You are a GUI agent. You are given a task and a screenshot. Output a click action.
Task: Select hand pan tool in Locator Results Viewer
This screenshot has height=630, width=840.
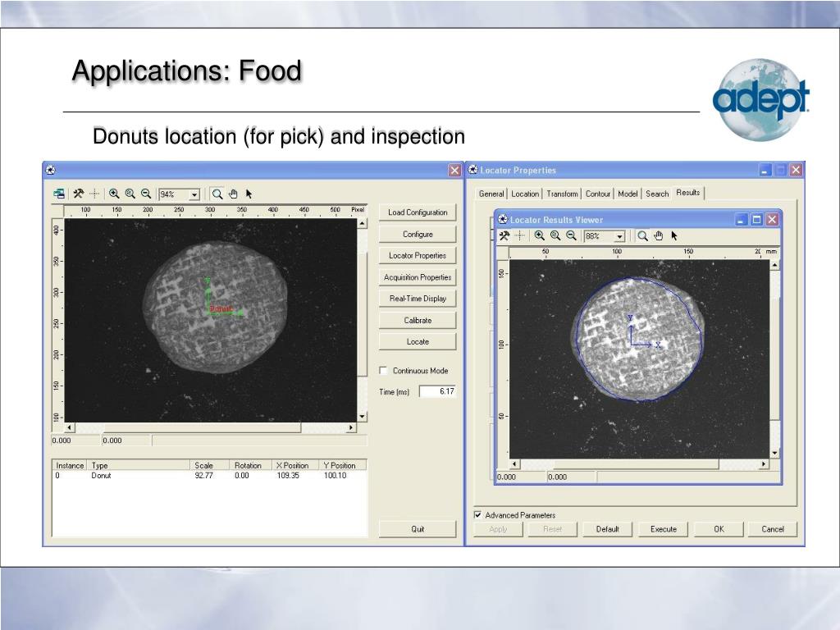tap(659, 235)
